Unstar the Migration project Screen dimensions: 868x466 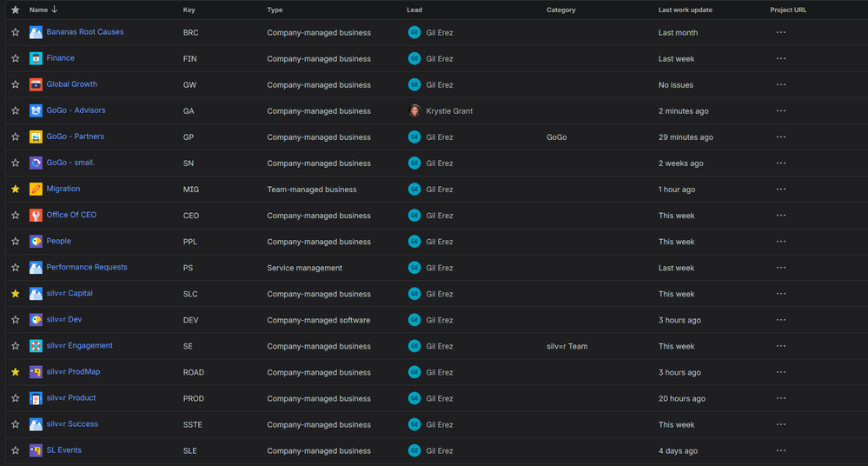coord(16,189)
